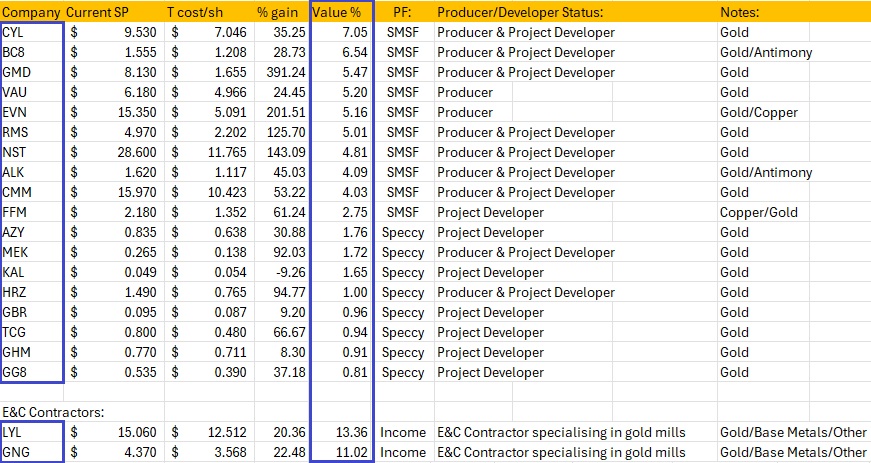Select the Company column header cell
The image size is (871, 463).
(x=32, y=12)
